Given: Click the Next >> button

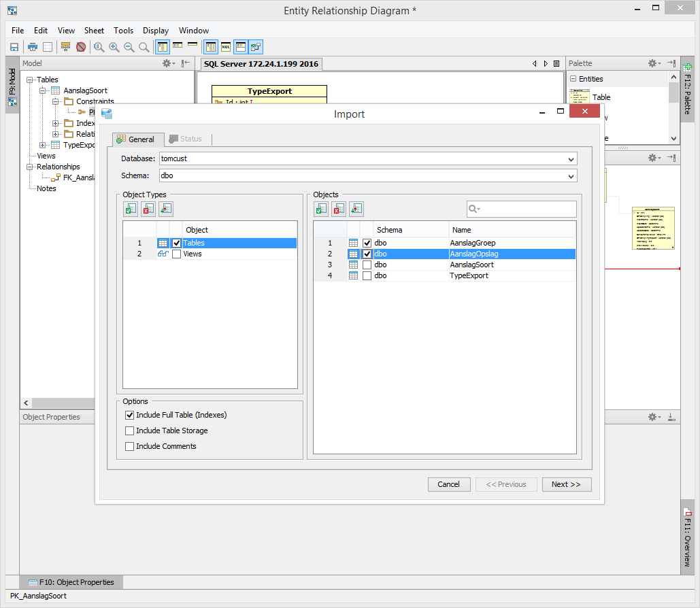Looking at the screenshot, I should [x=566, y=484].
